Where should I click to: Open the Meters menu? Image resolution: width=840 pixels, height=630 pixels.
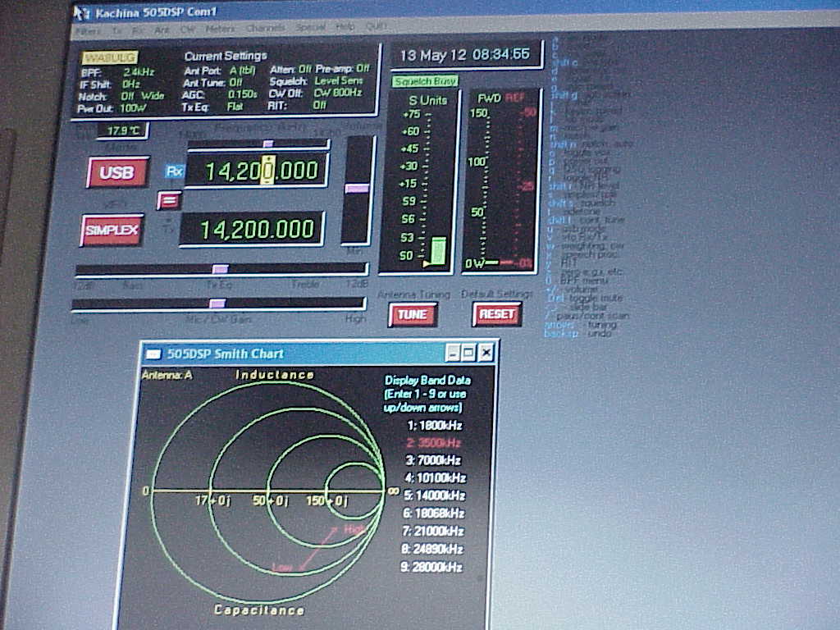[x=220, y=29]
